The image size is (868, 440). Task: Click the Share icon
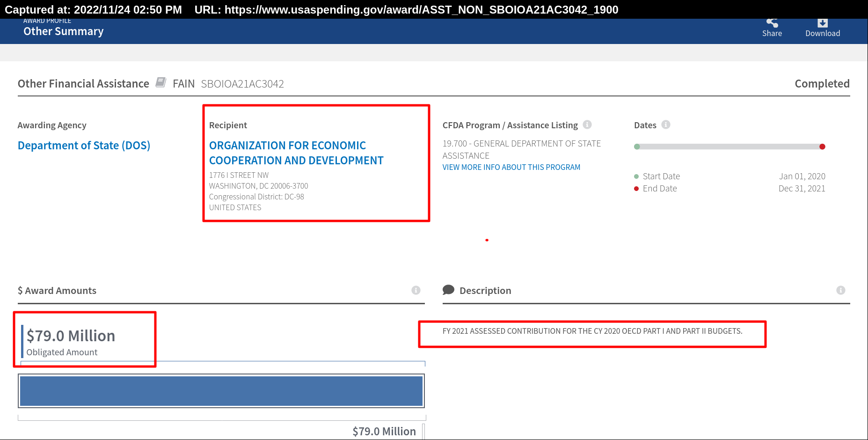[x=772, y=23]
